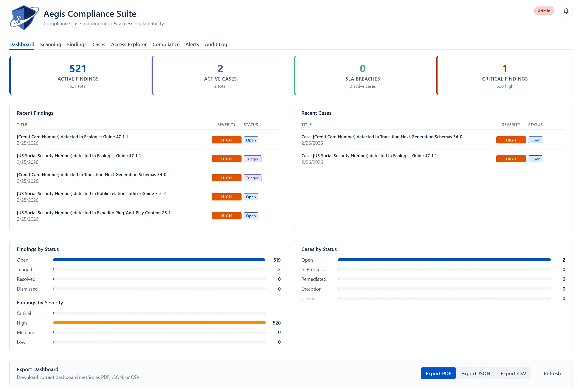Click Export JSON button
Image resolution: width=578 pixels, height=392 pixels.
(x=475, y=373)
